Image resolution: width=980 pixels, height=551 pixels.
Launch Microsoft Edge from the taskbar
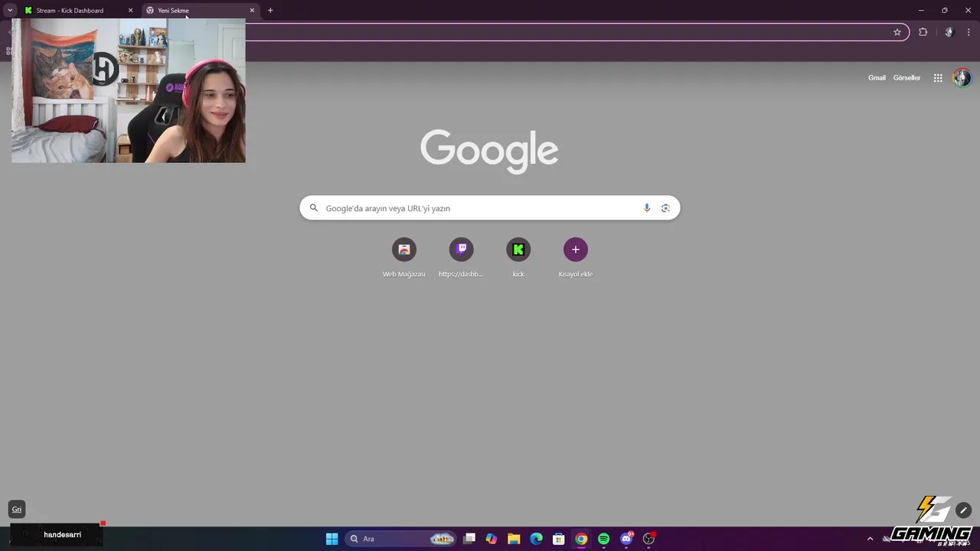[x=537, y=539]
